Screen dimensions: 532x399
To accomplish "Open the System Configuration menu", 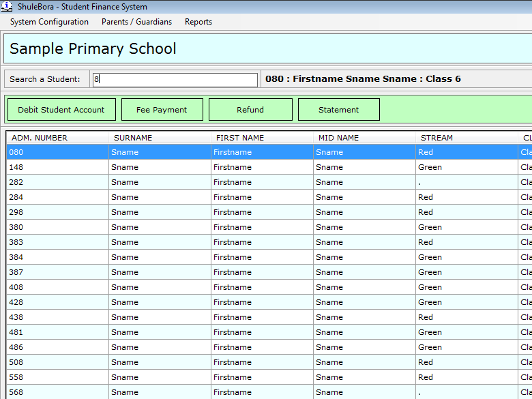I will click(49, 22).
